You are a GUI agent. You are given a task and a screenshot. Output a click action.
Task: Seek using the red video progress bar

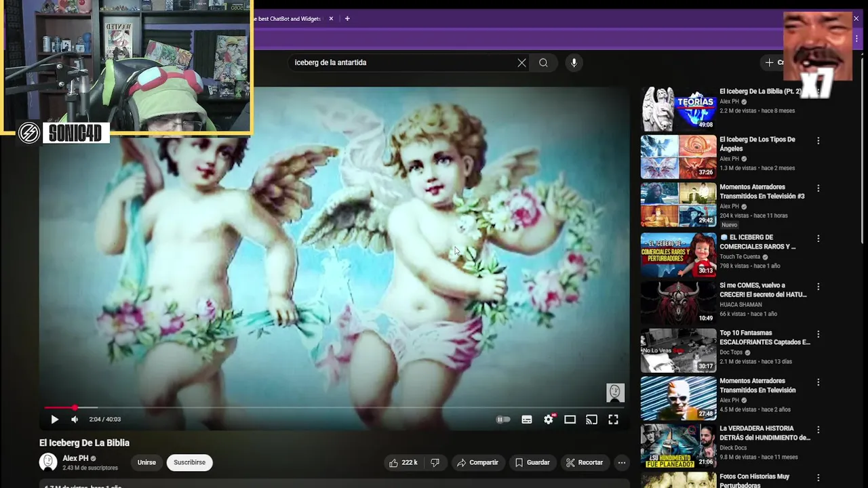pos(335,408)
